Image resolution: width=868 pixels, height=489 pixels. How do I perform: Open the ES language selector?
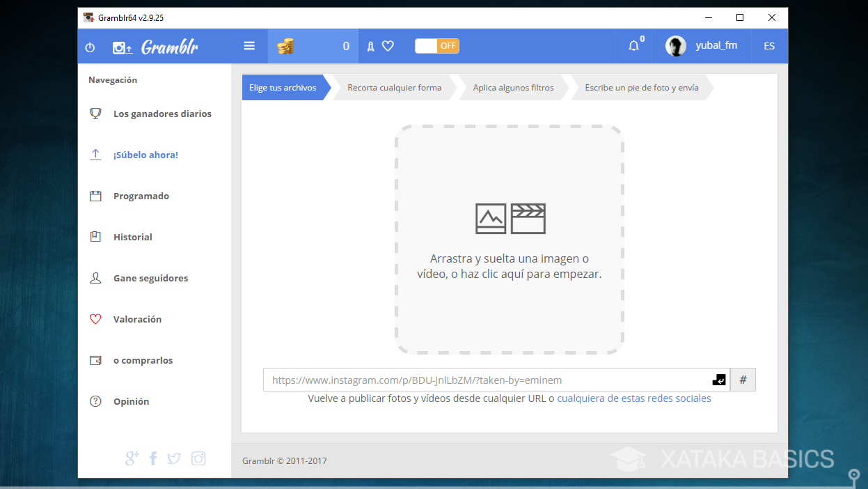[x=768, y=45]
